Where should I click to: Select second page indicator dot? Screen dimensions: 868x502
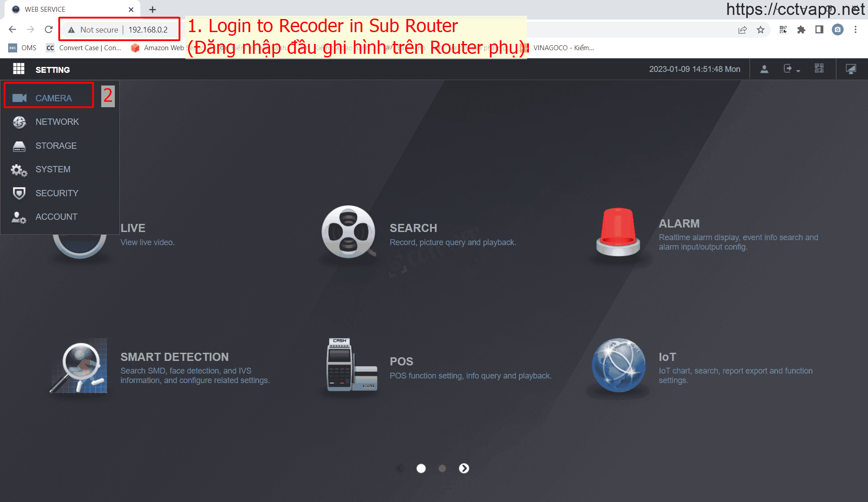click(442, 469)
